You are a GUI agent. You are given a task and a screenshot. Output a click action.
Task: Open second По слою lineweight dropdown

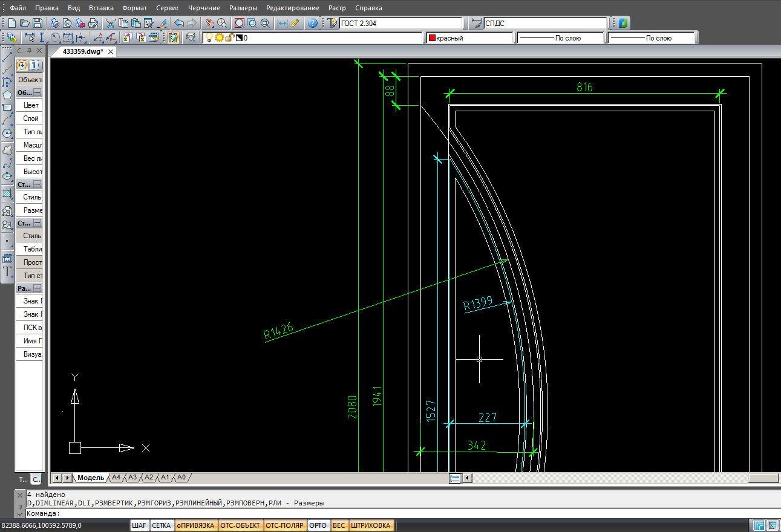(651, 37)
